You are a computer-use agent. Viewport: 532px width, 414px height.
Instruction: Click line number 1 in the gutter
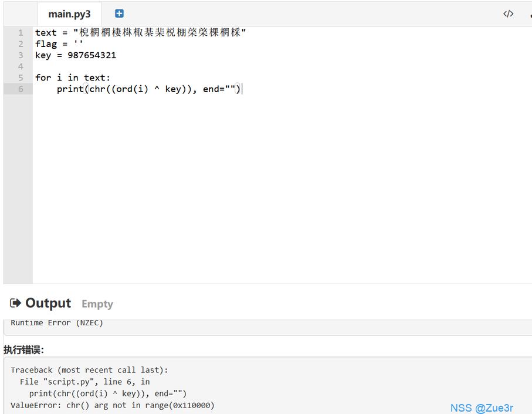[x=21, y=33]
